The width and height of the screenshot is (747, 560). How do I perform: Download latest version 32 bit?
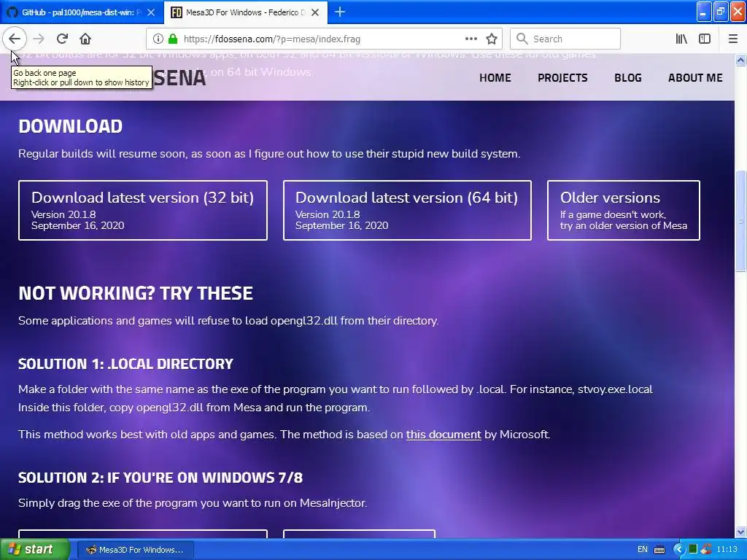pos(143,210)
